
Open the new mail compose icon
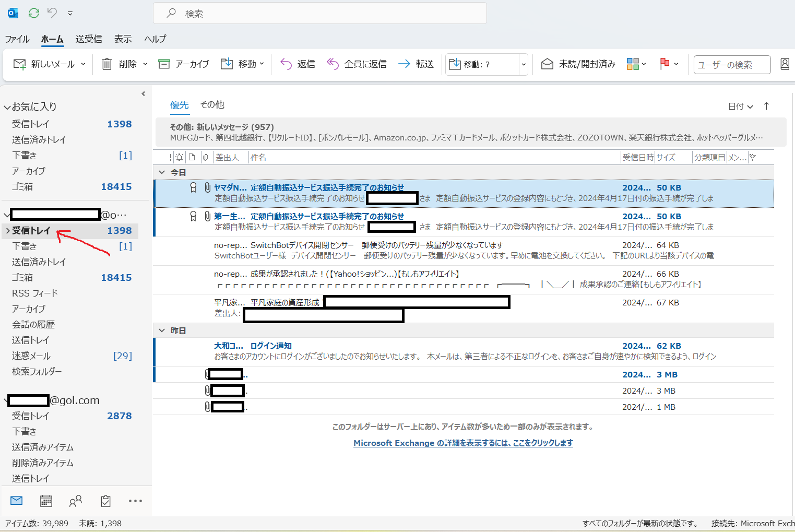click(x=19, y=64)
